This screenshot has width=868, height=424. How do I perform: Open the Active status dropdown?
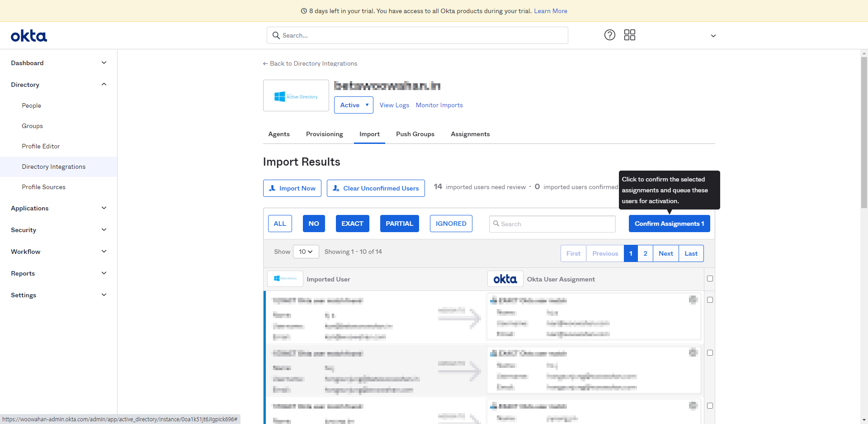(x=354, y=105)
